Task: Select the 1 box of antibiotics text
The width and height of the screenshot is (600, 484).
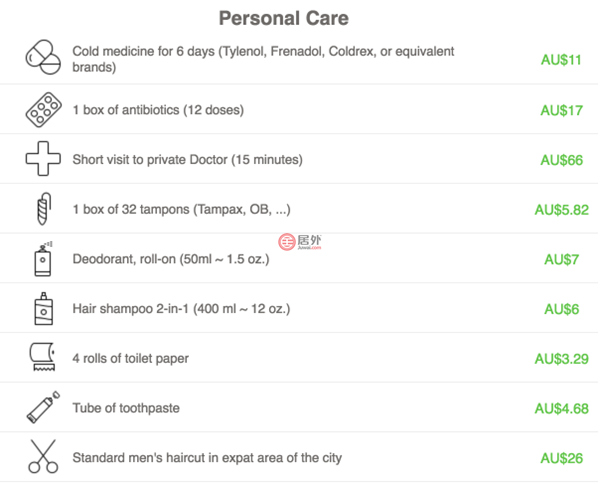Action: (158, 109)
